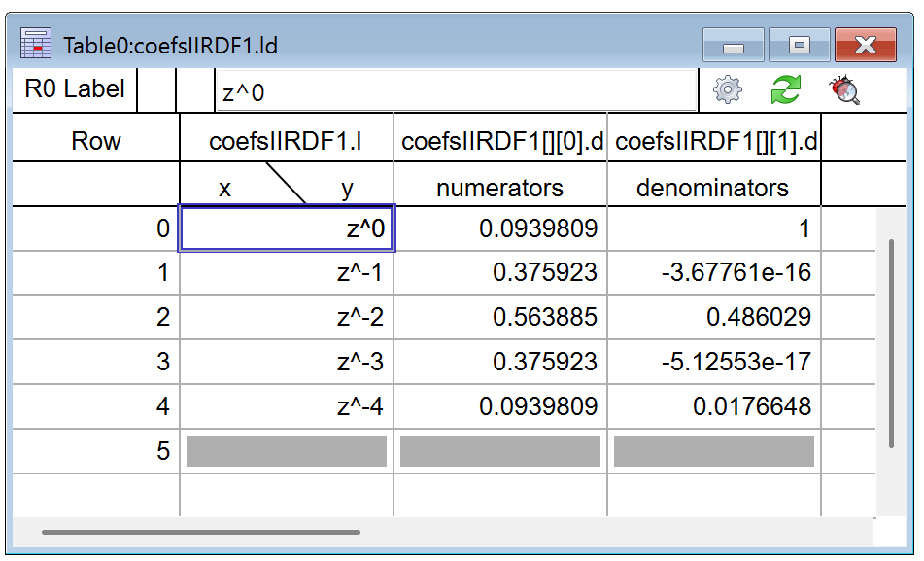Click the bug magnifier debug icon
This screenshot has width=924, height=561.
(x=844, y=90)
